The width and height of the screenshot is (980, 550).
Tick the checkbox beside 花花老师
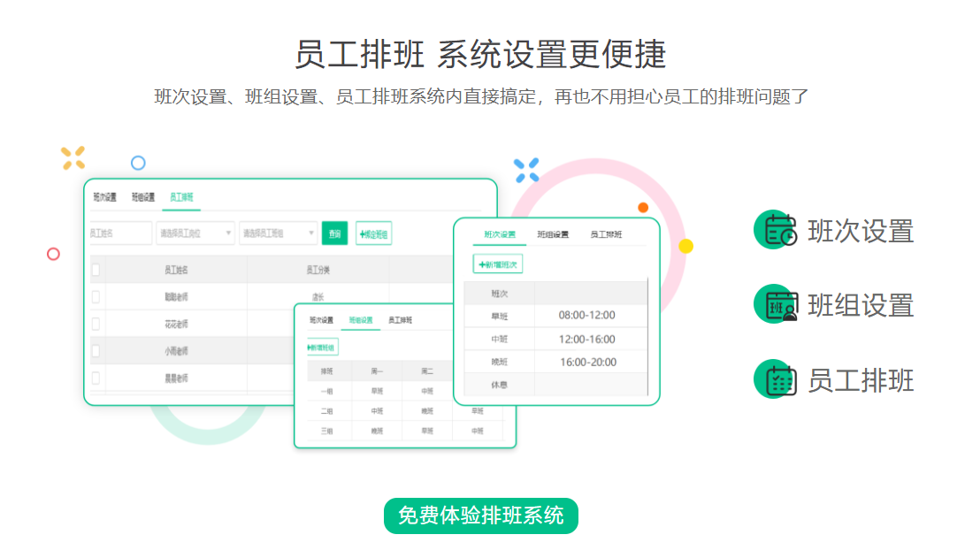click(x=96, y=324)
